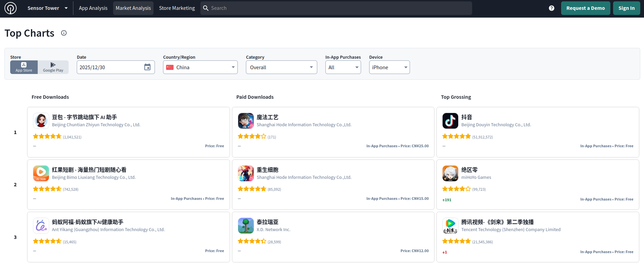
Task: Click publisher Beijing Bimo Liuxiang Technology
Action: pos(94,177)
